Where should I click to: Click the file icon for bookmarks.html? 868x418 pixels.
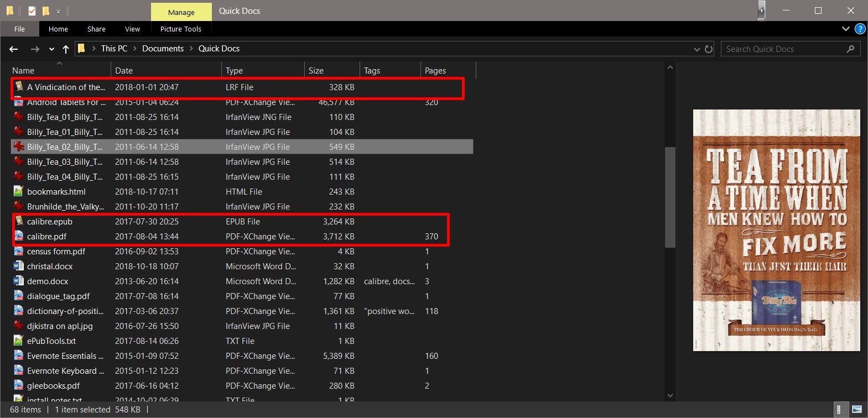point(19,191)
